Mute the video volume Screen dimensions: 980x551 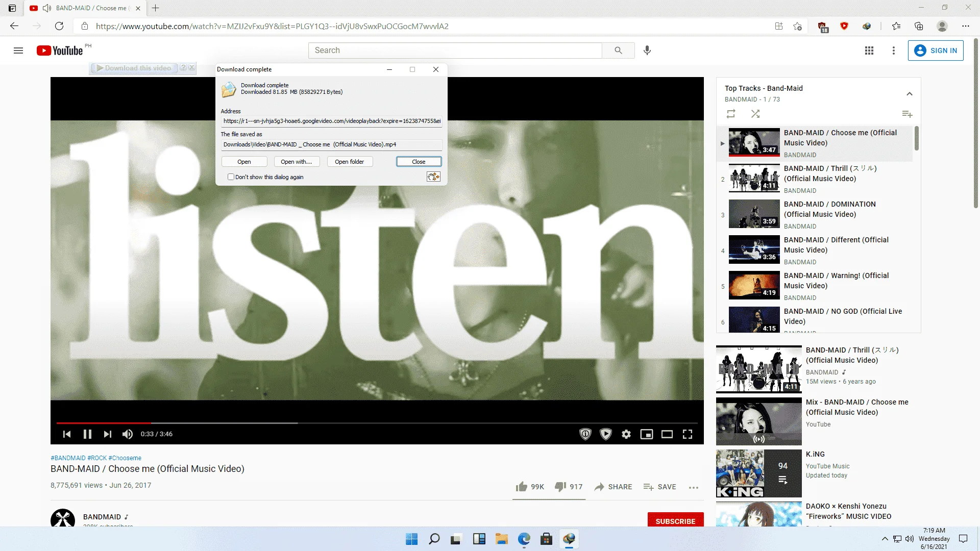click(x=128, y=434)
